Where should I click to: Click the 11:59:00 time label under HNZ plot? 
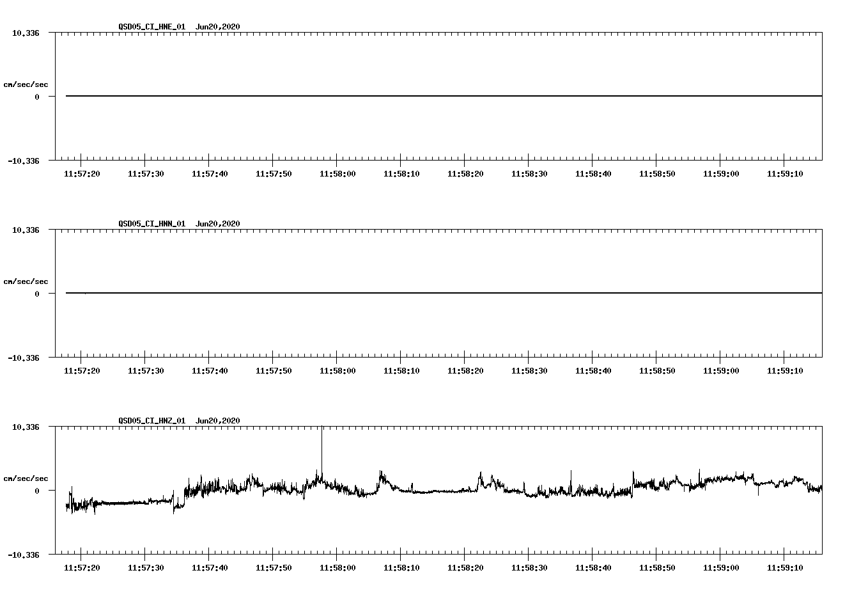pos(721,568)
